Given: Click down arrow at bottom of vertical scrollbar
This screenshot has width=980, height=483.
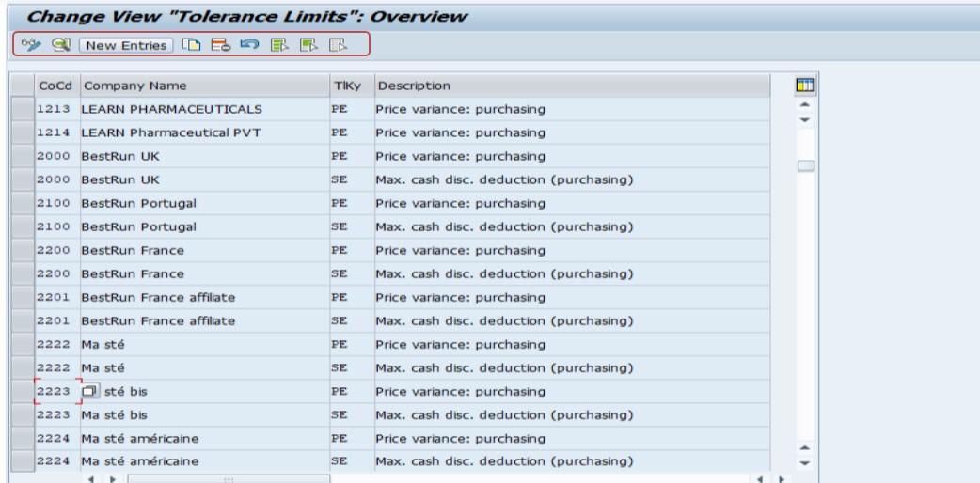Looking at the screenshot, I should 806,463.
